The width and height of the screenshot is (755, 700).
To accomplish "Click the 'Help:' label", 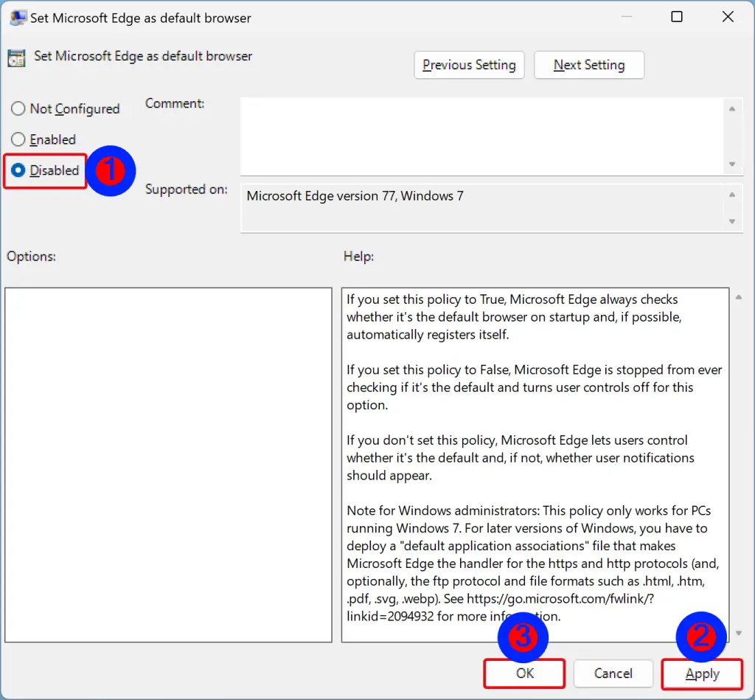I will (x=359, y=256).
